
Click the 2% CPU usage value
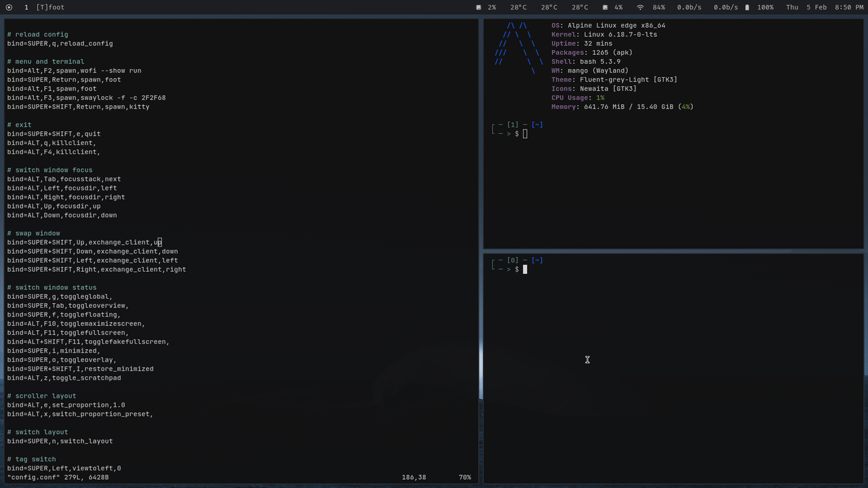click(492, 7)
